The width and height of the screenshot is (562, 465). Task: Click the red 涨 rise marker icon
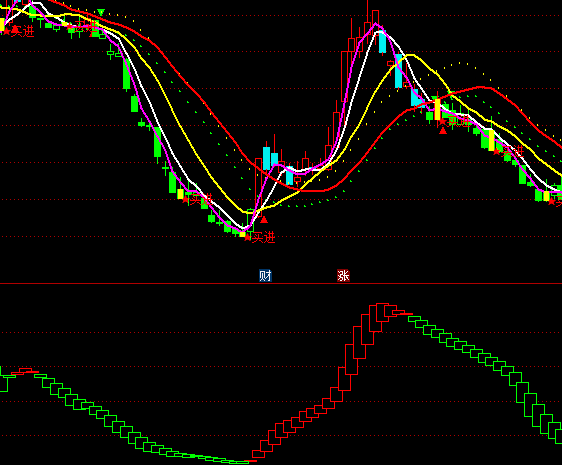pos(343,276)
